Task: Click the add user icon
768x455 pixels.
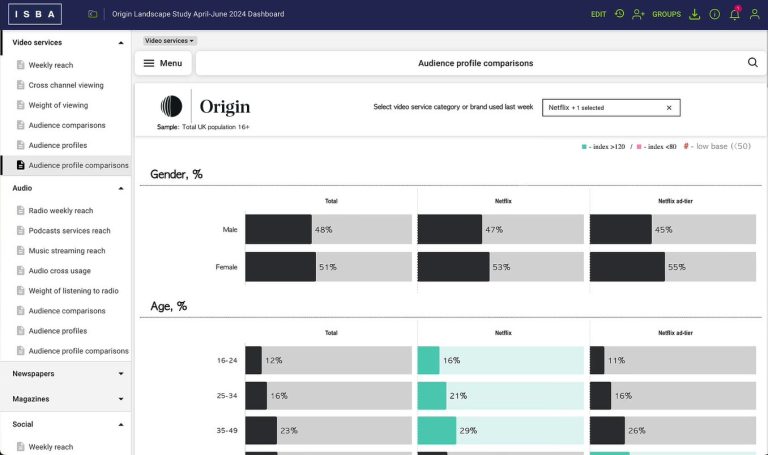Action: point(638,14)
